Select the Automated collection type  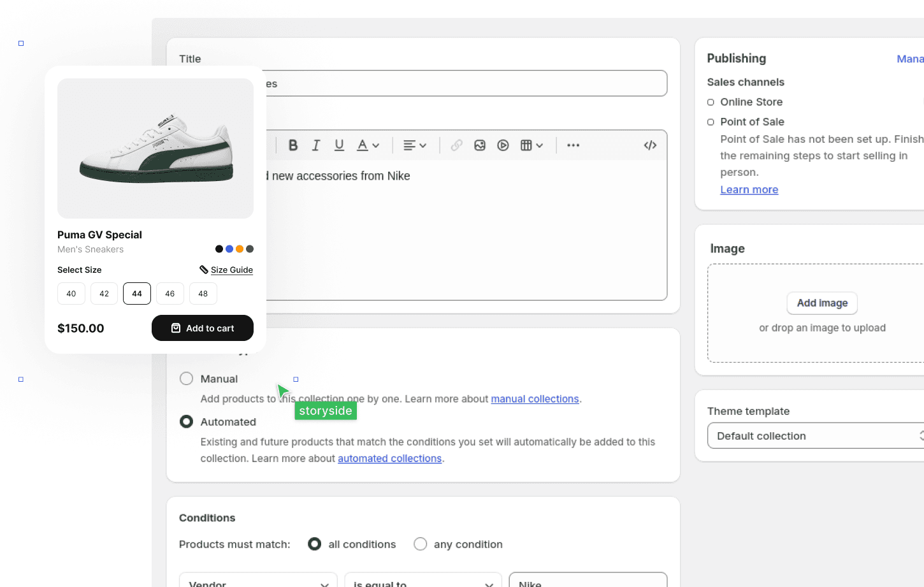pos(186,422)
